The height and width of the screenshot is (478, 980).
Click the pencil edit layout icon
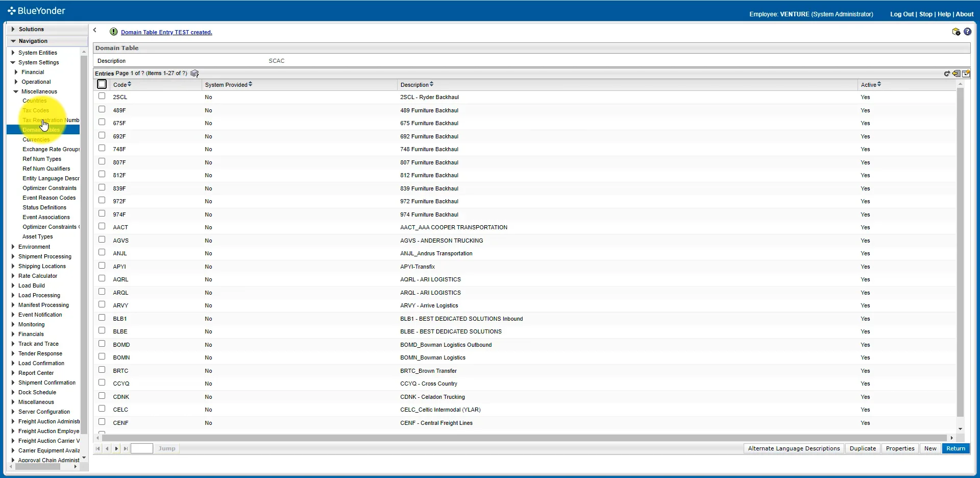(966, 74)
